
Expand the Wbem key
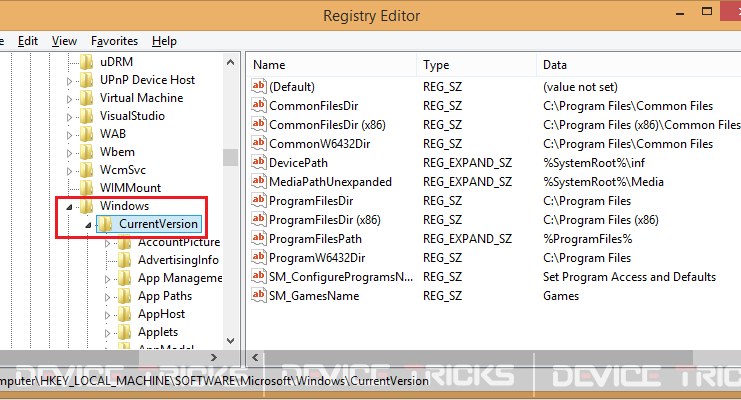[x=69, y=153]
